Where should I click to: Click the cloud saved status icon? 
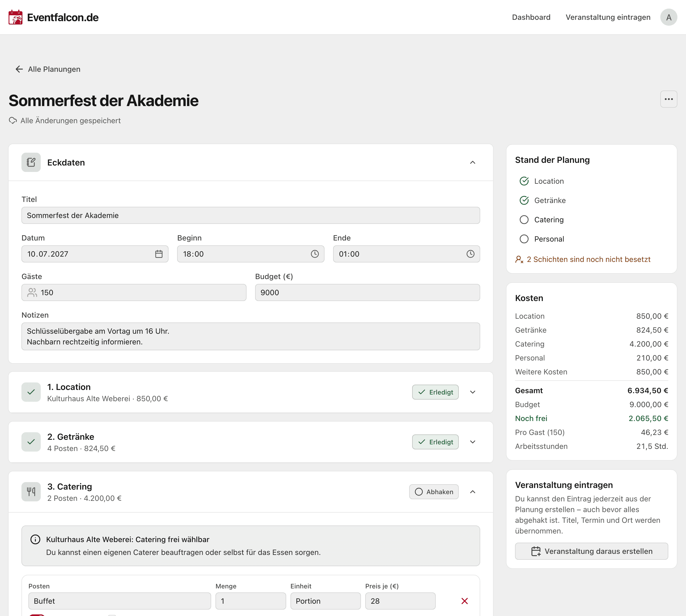coord(13,121)
